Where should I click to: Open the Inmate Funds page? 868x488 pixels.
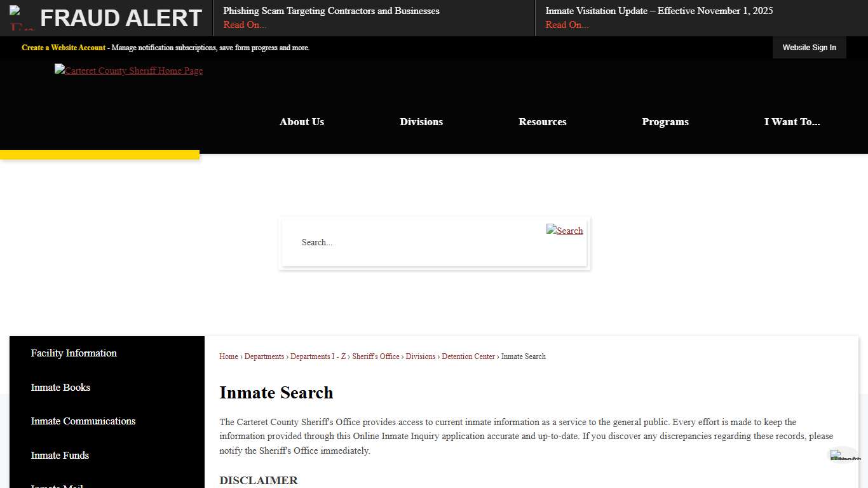tap(60, 455)
